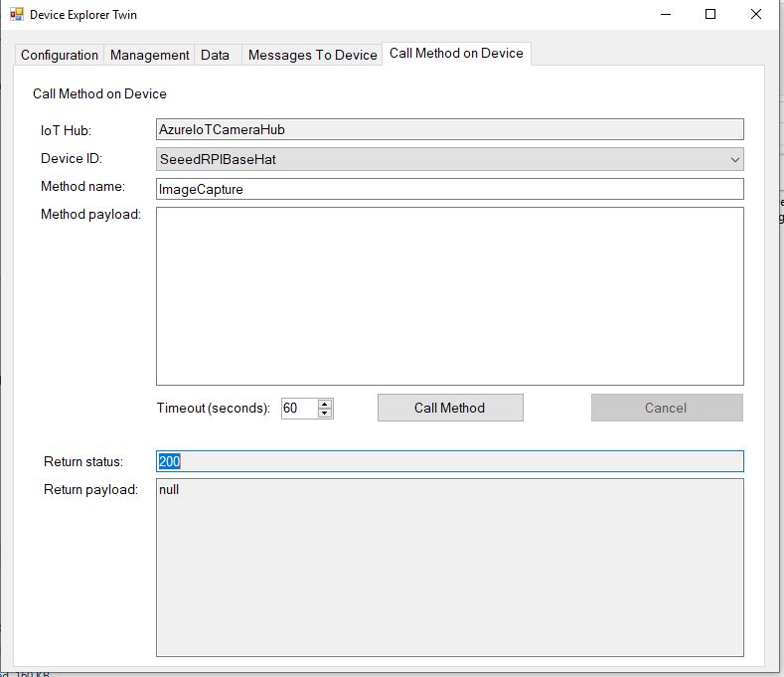Expand the Device ID dropdown
This screenshot has width=784, height=677.
point(734,159)
